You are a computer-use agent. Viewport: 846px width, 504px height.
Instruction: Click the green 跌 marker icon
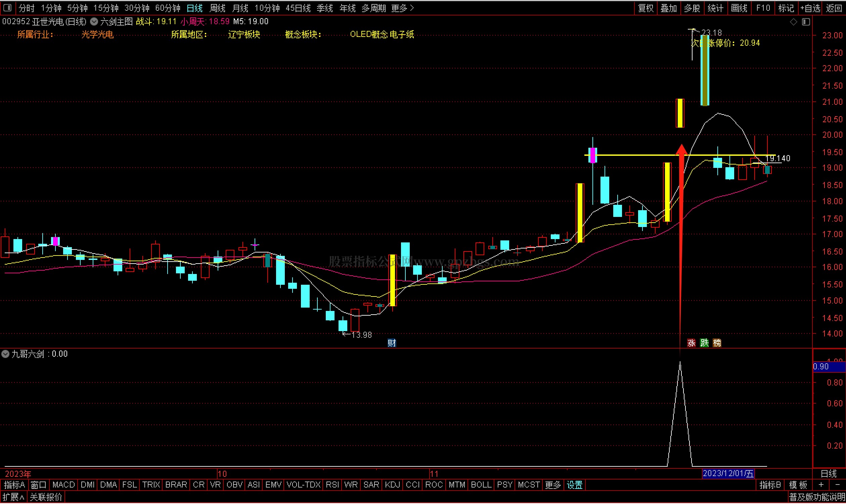(x=704, y=343)
